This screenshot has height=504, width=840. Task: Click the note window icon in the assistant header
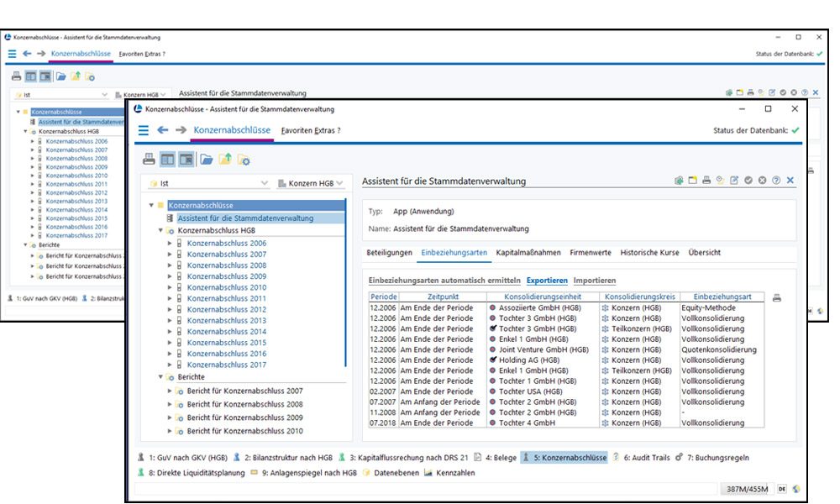pos(693,181)
